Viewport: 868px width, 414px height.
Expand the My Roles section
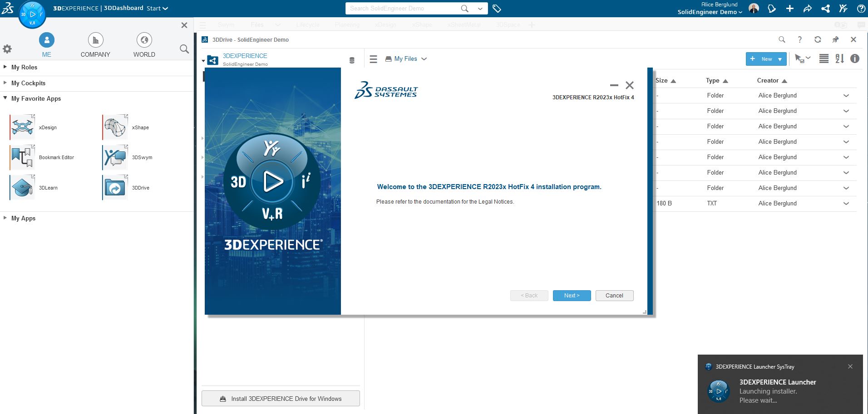click(5, 67)
